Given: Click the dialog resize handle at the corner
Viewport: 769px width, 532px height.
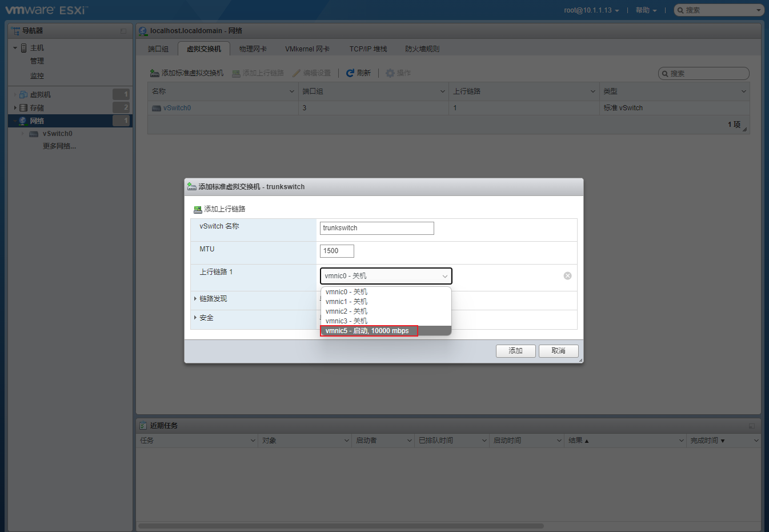Looking at the screenshot, I should point(580,360).
